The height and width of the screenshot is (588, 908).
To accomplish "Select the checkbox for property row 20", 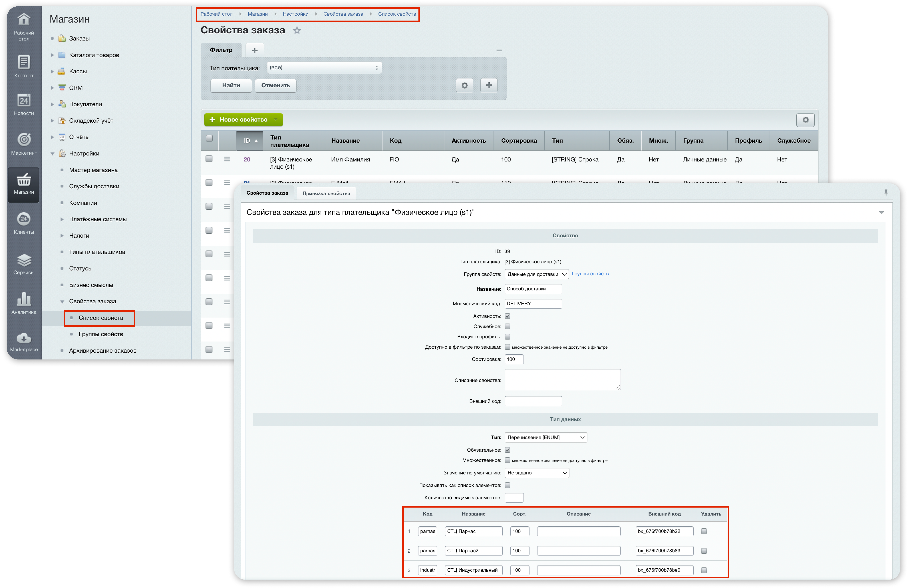I will (x=209, y=159).
